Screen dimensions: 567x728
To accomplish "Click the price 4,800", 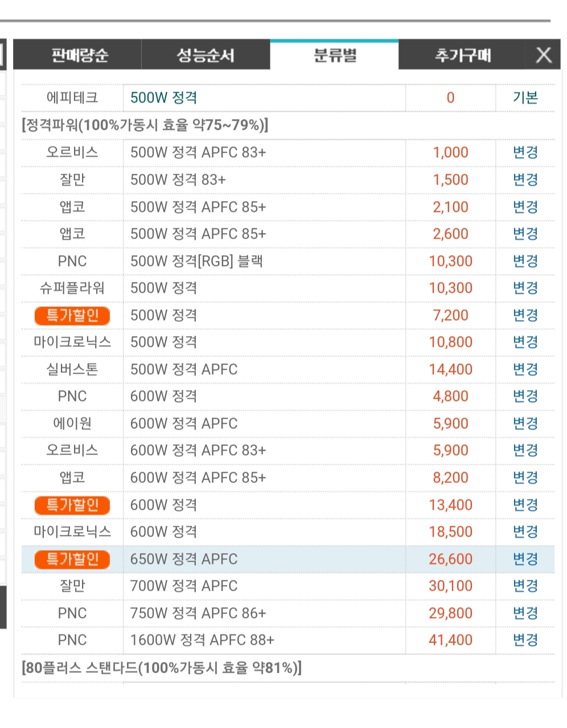I will point(450,396).
